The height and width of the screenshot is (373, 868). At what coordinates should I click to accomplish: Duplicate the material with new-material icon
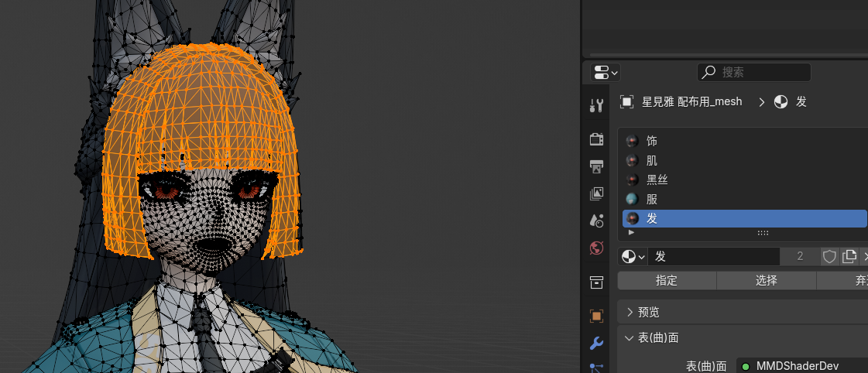tap(849, 256)
